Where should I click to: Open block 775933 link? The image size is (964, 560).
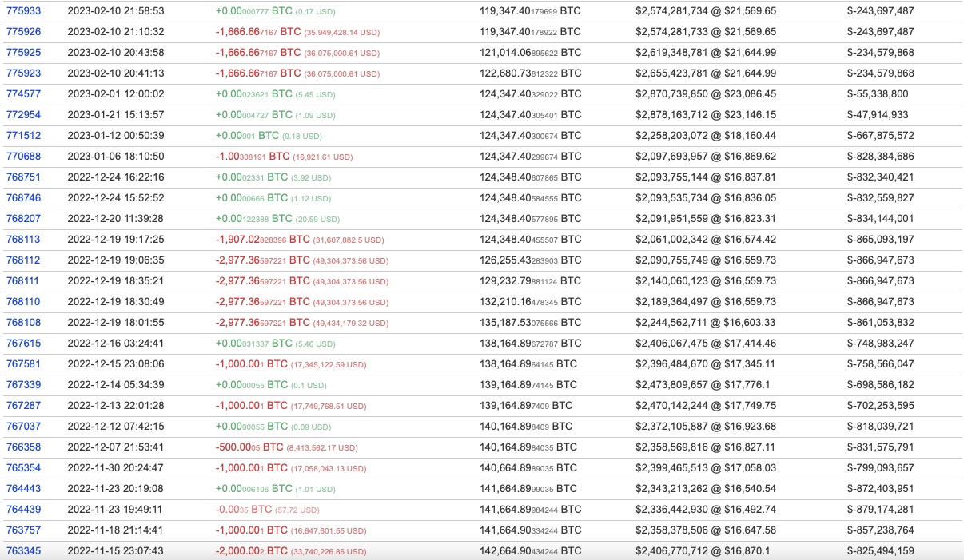[23, 11]
